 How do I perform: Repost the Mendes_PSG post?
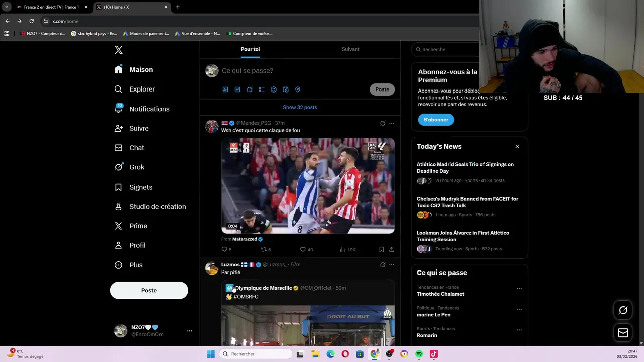266,249
